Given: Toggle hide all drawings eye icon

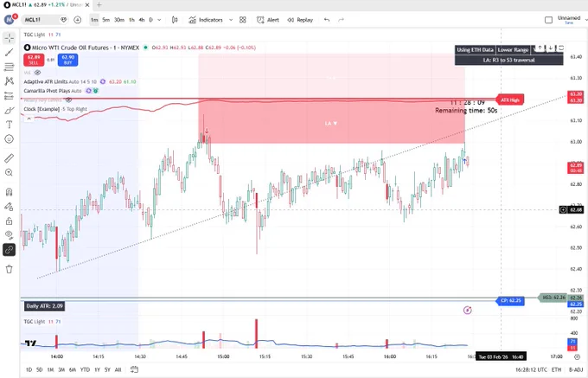Looking at the screenshot, I should 10,235.
